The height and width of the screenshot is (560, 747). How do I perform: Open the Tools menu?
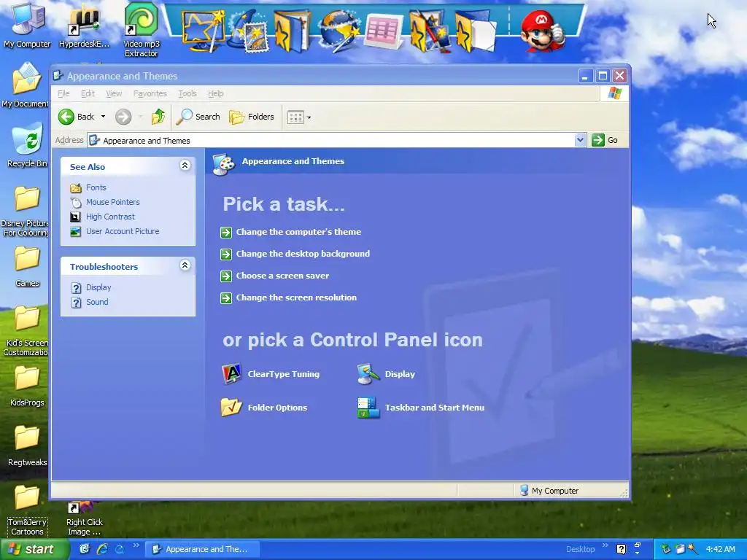tap(187, 94)
